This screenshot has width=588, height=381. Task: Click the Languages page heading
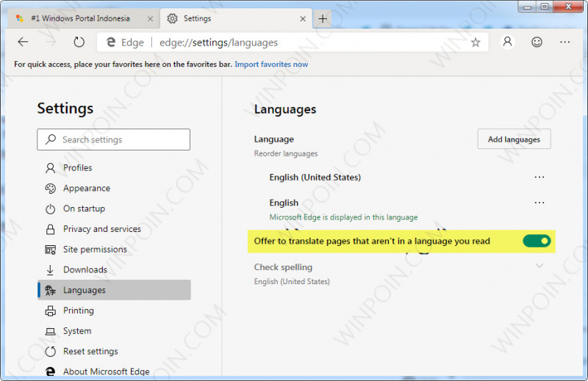coord(285,109)
